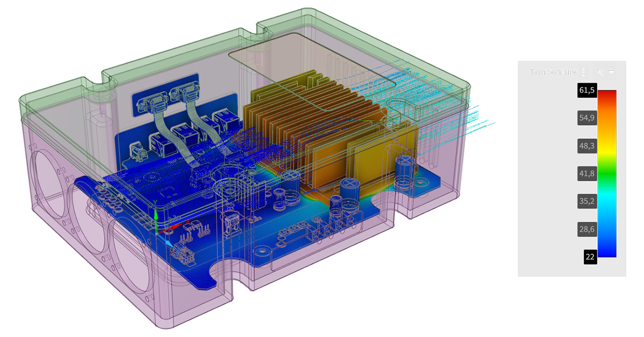Click the 54,9 legend tick label

point(587,118)
